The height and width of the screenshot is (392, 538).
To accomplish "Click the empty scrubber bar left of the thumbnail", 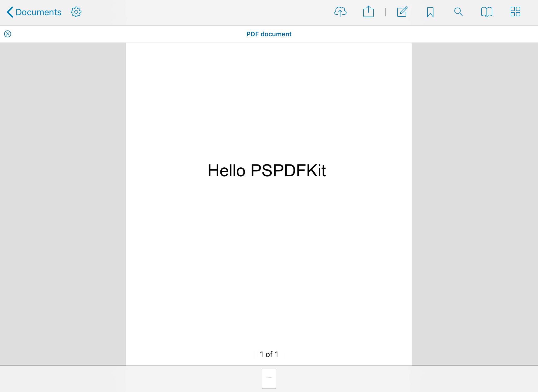I will (x=131, y=379).
